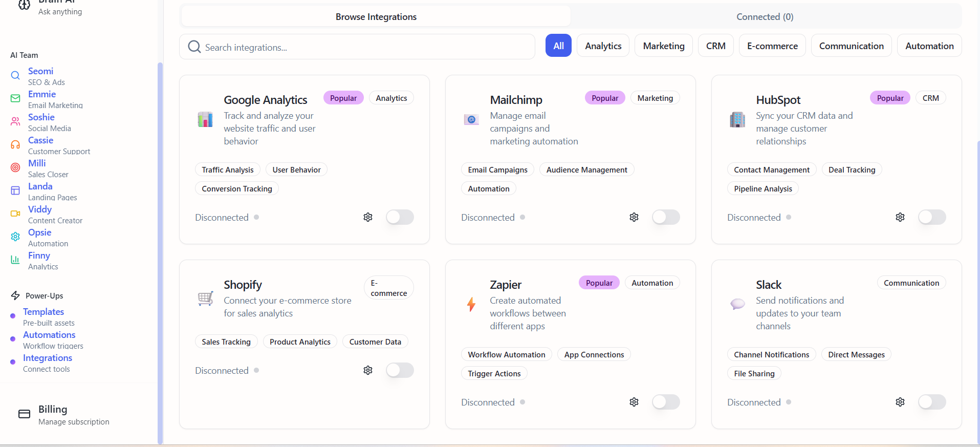Select the Browse Integrations tab
Screen dimensions: 980x447
click(x=376, y=17)
